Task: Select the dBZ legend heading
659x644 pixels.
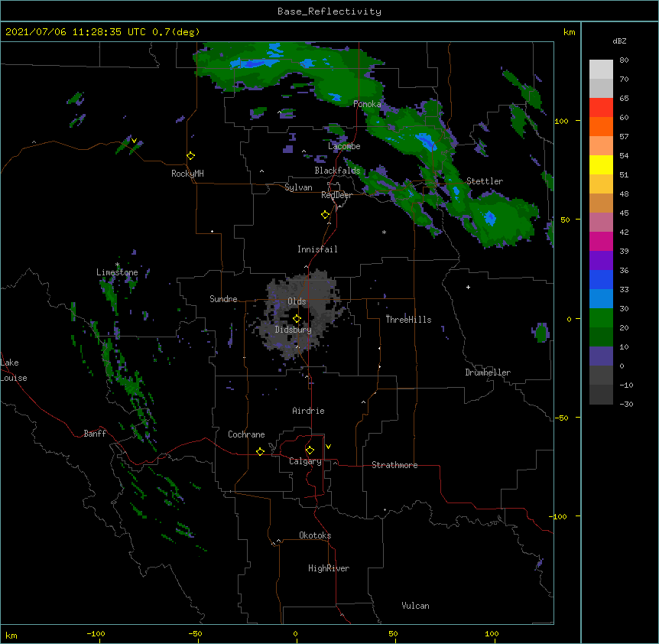Action: tap(619, 41)
